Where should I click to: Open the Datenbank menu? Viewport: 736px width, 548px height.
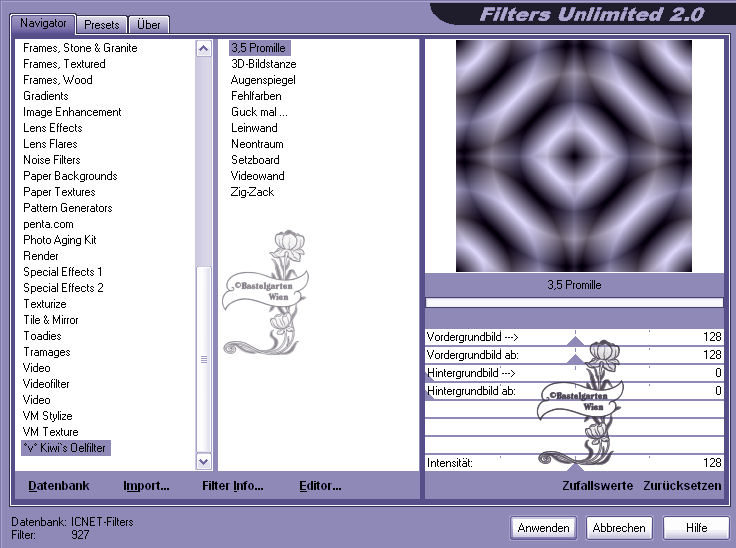point(59,486)
